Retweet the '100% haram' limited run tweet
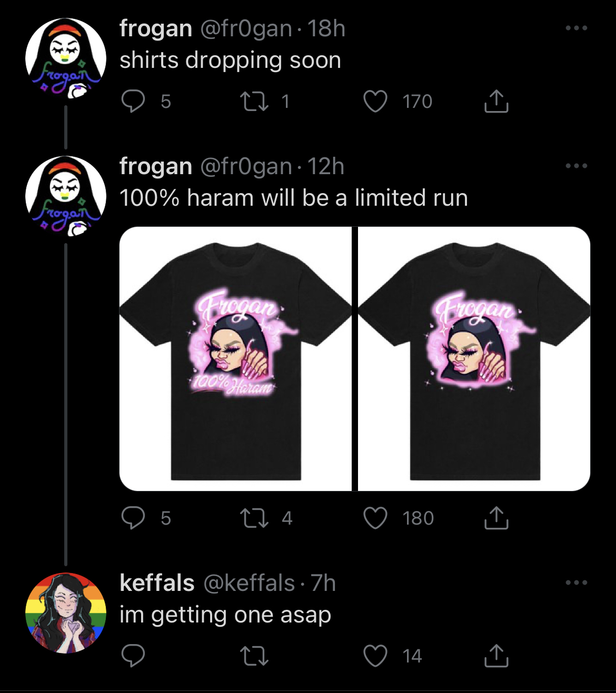Viewport: 616px width, 693px height. point(254,518)
